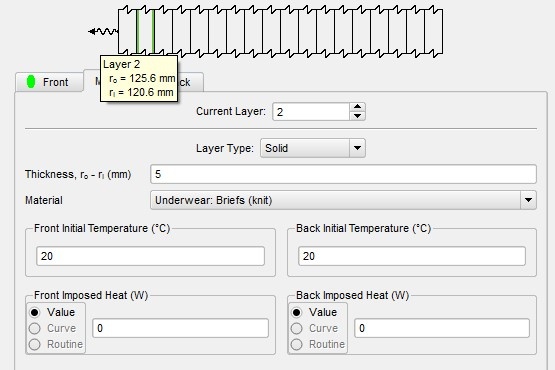This screenshot has height=370, width=555.
Task: Open the Layer Type dropdown
Action: tap(313, 148)
